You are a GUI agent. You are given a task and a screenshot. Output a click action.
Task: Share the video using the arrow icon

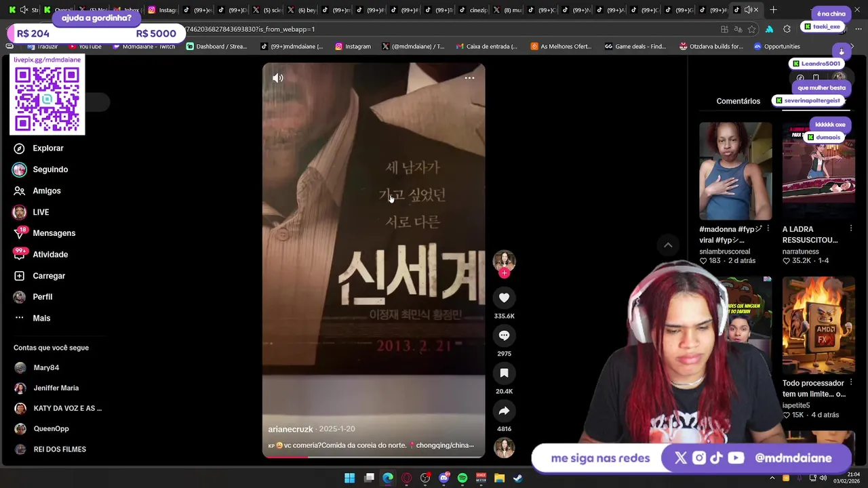tap(504, 411)
